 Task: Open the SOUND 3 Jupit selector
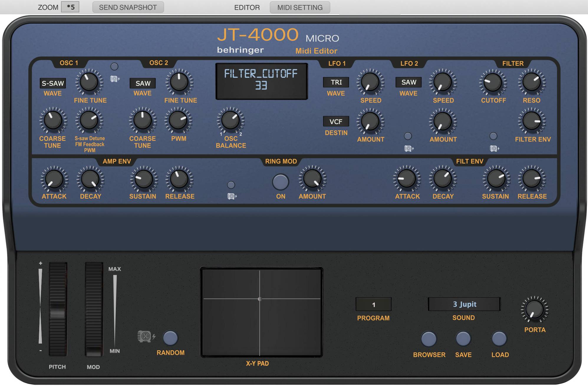[x=464, y=304]
